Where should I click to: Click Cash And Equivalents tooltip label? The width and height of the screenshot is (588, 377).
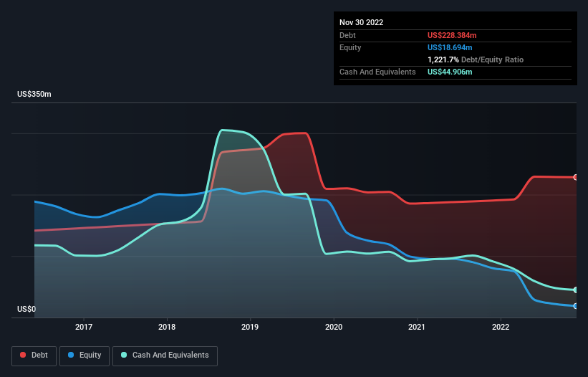pos(377,72)
